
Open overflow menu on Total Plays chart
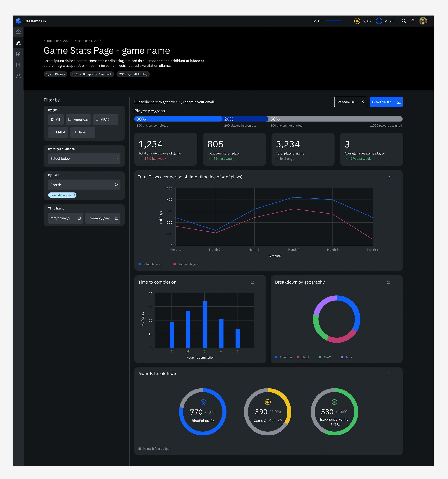click(395, 177)
